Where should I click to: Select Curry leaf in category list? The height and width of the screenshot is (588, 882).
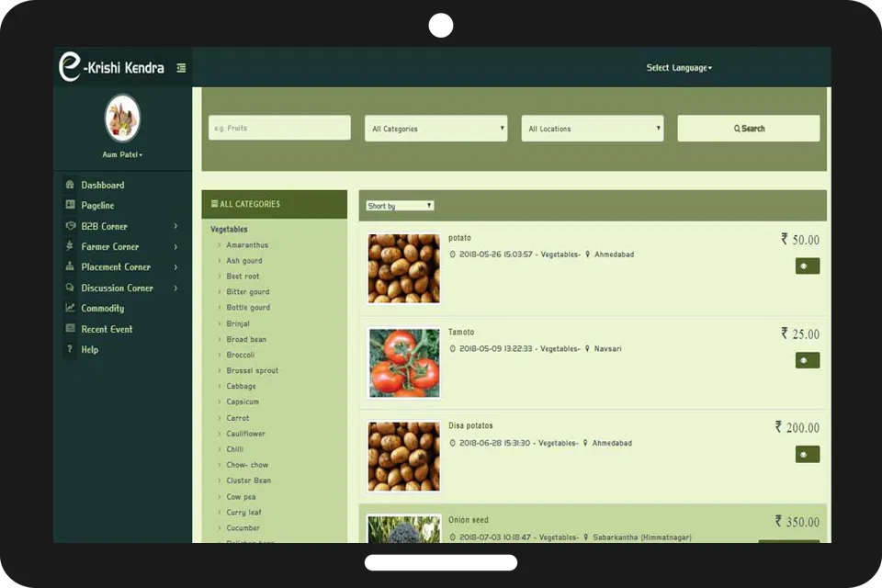(243, 512)
